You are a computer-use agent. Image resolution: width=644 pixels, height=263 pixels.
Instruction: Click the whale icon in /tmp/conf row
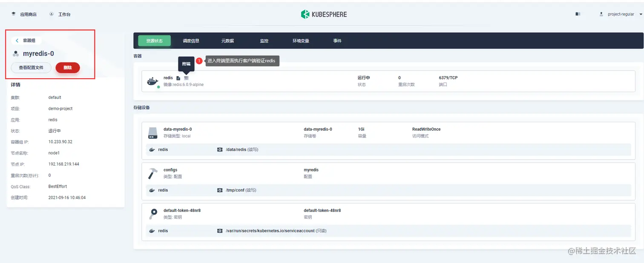coord(152,190)
